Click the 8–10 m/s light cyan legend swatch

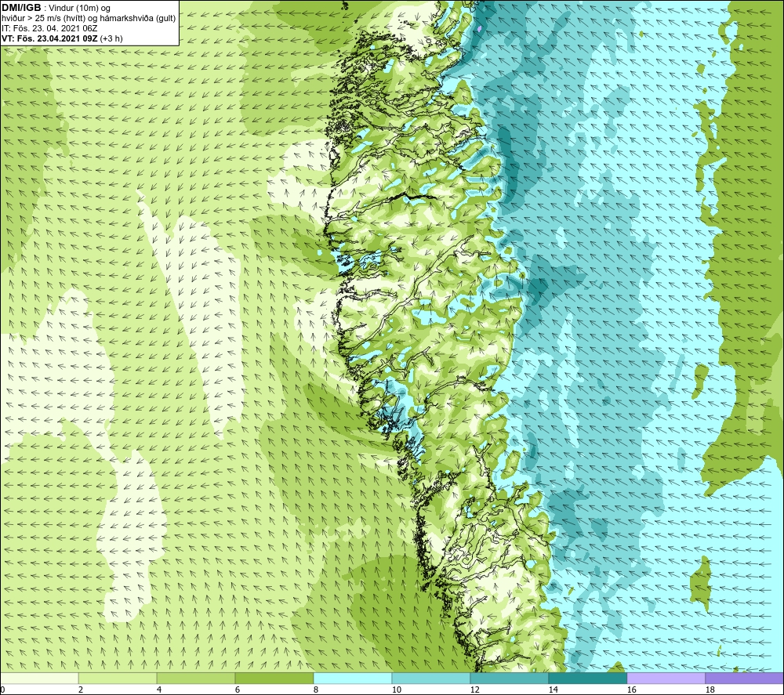coord(353,678)
